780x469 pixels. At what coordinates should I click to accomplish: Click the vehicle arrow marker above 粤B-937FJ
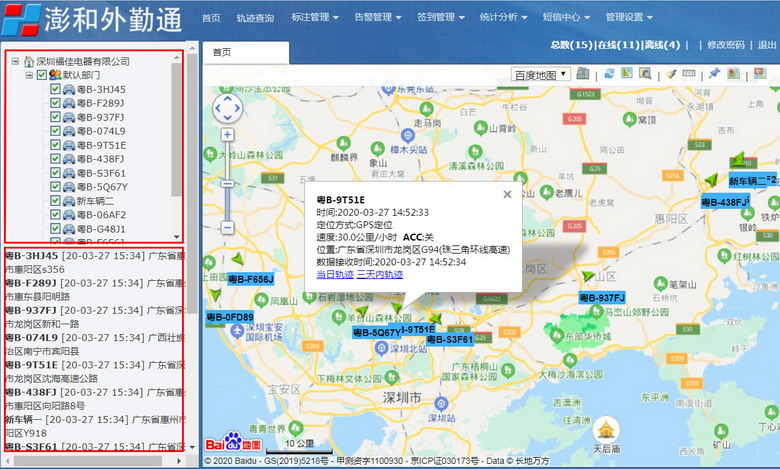tap(588, 276)
